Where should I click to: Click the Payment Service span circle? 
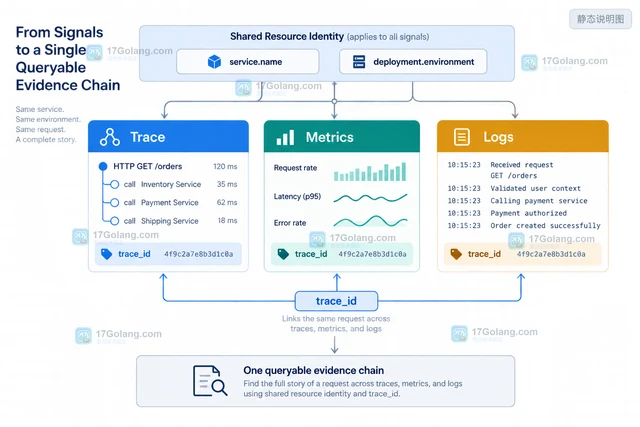pos(115,202)
